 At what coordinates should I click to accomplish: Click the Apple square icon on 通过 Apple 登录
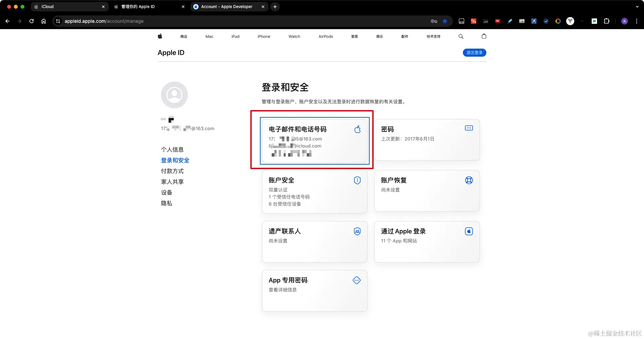(x=469, y=231)
